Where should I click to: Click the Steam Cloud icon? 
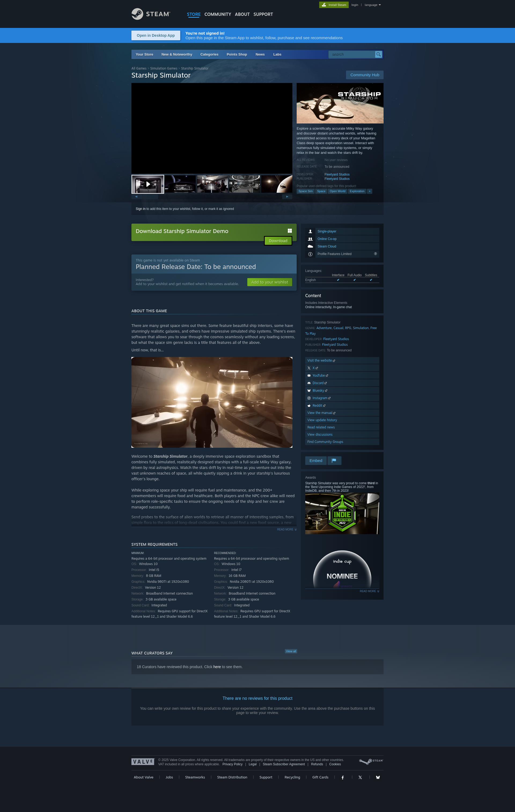pos(310,246)
